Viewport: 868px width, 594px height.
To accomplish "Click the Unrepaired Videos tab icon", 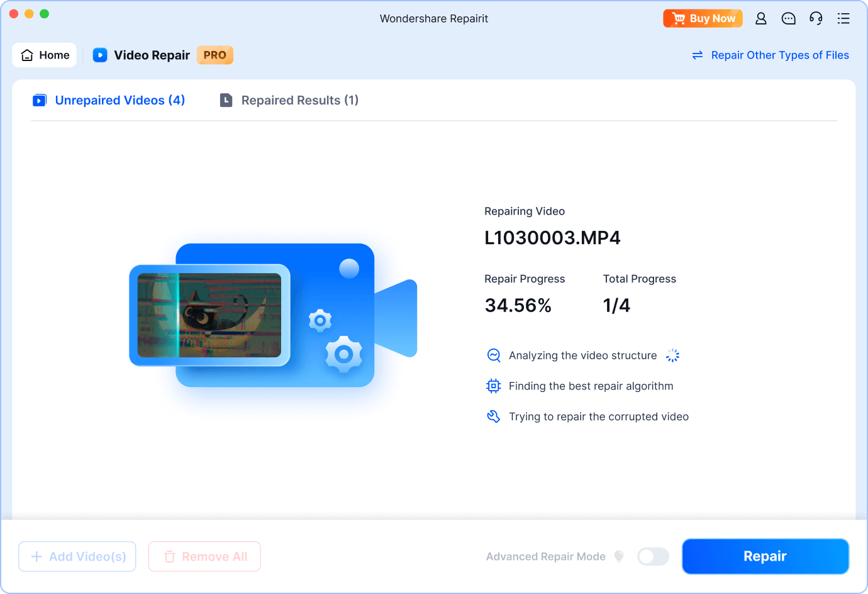I will (40, 100).
